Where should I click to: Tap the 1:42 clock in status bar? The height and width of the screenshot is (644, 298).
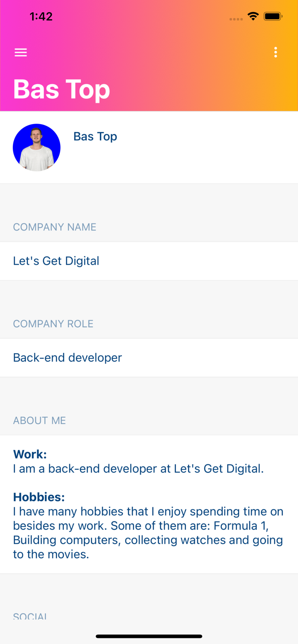pos(41,17)
